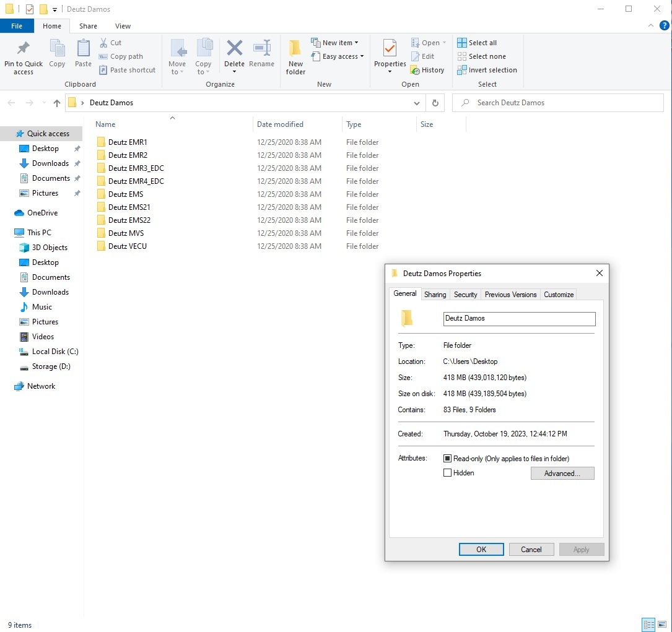Image resolution: width=672 pixels, height=632 pixels.
Task: Click Pin to Quick access icon
Action: [23, 48]
